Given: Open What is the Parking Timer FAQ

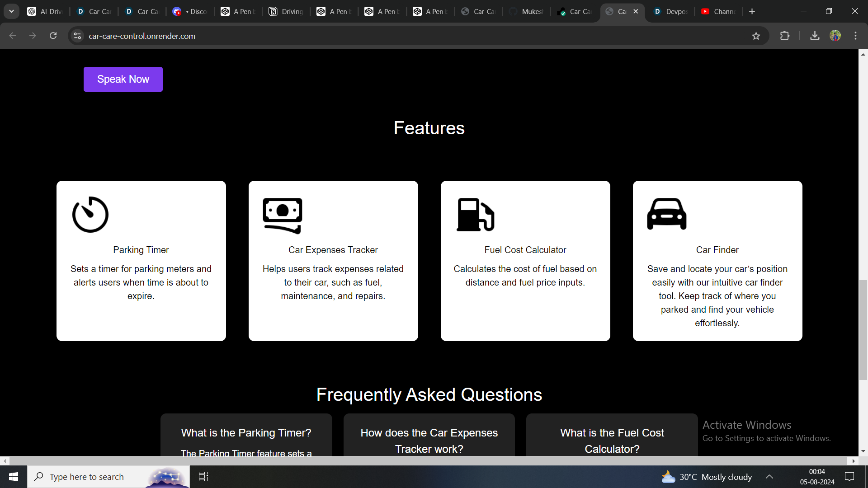Looking at the screenshot, I should pos(246,433).
